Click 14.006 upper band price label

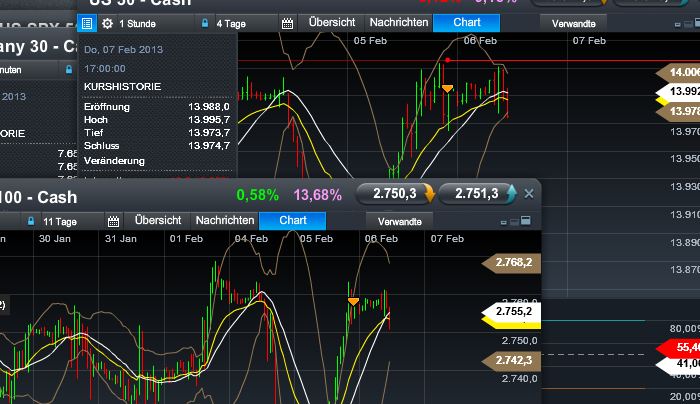click(679, 72)
